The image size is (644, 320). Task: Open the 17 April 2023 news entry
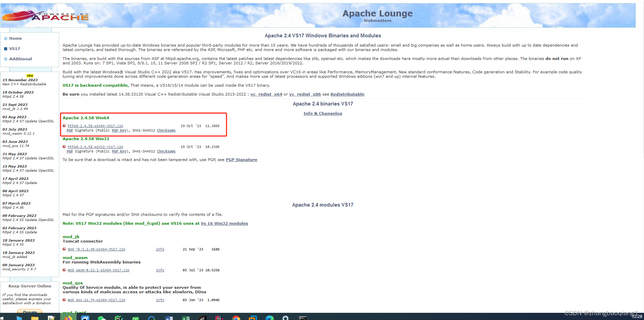click(20, 181)
